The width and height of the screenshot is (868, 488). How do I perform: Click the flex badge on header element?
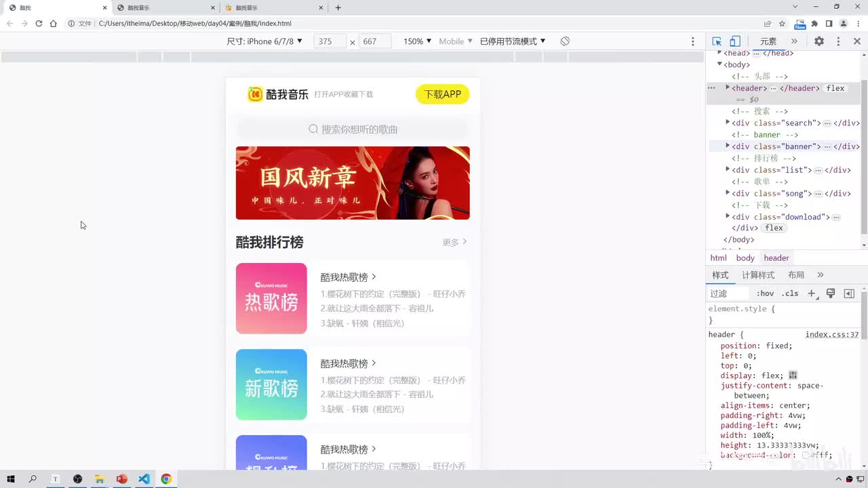(x=835, y=88)
